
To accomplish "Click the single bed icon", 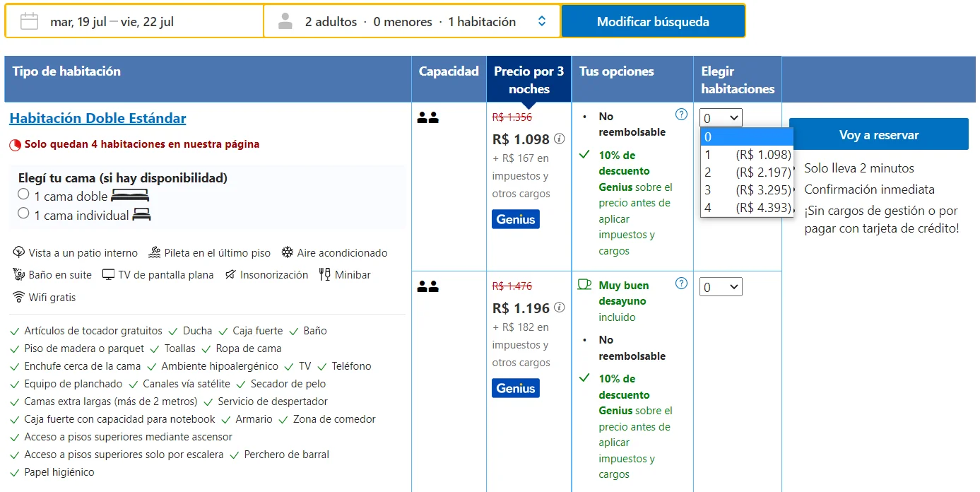I will tap(142, 215).
